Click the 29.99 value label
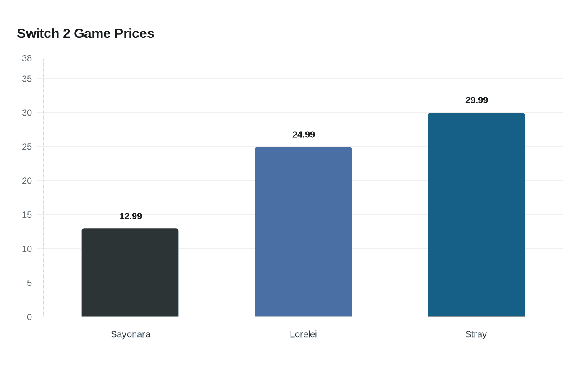This screenshot has height=370, width=588. (x=477, y=100)
